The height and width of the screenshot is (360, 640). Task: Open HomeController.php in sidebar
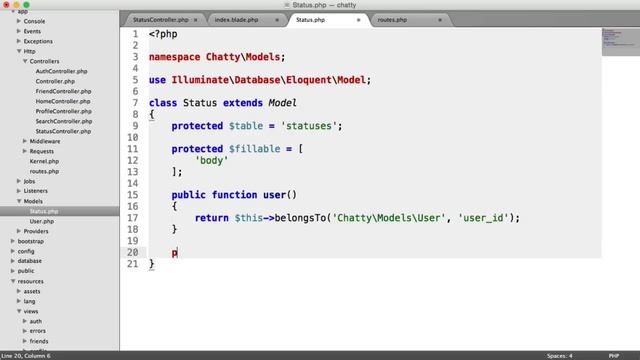[63, 101]
